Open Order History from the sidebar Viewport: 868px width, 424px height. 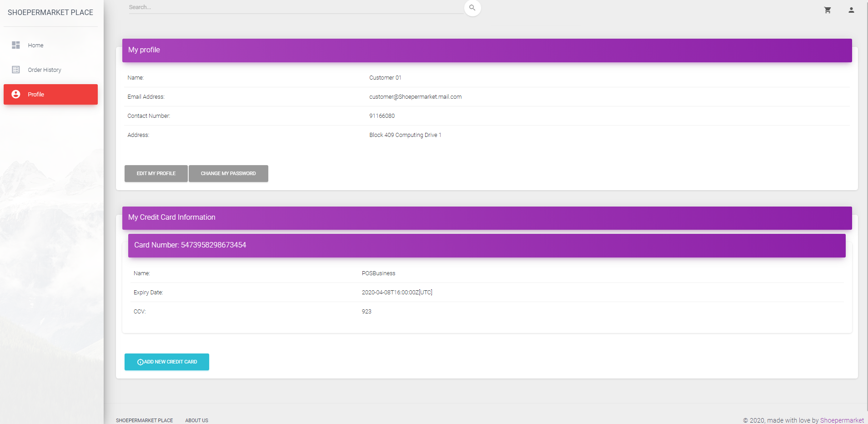point(50,70)
